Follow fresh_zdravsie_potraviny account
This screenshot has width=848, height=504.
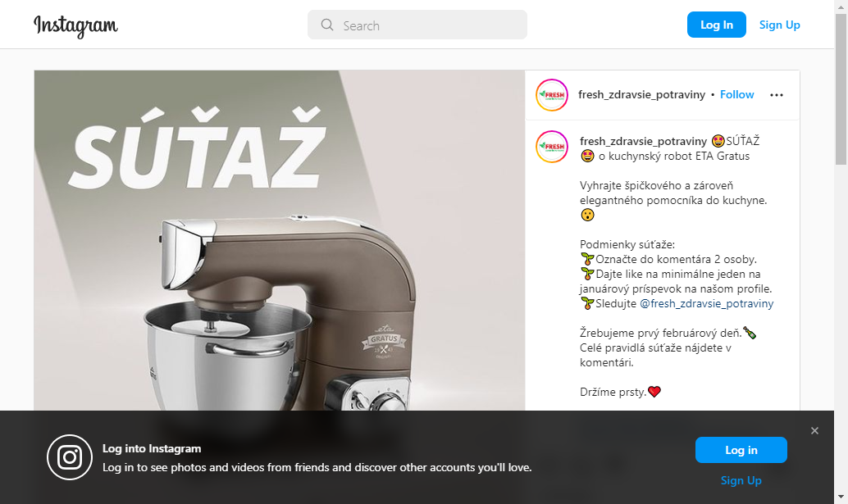736,94
